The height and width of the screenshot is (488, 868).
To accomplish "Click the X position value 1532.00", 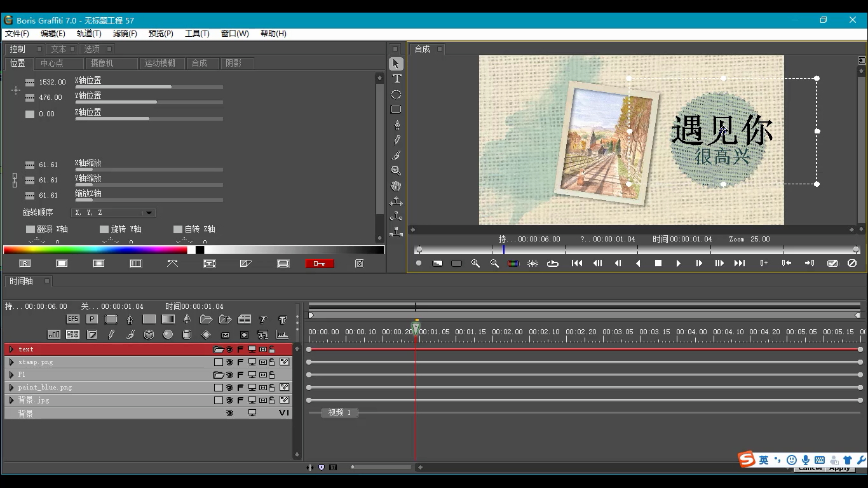I will tap(52, 82).
